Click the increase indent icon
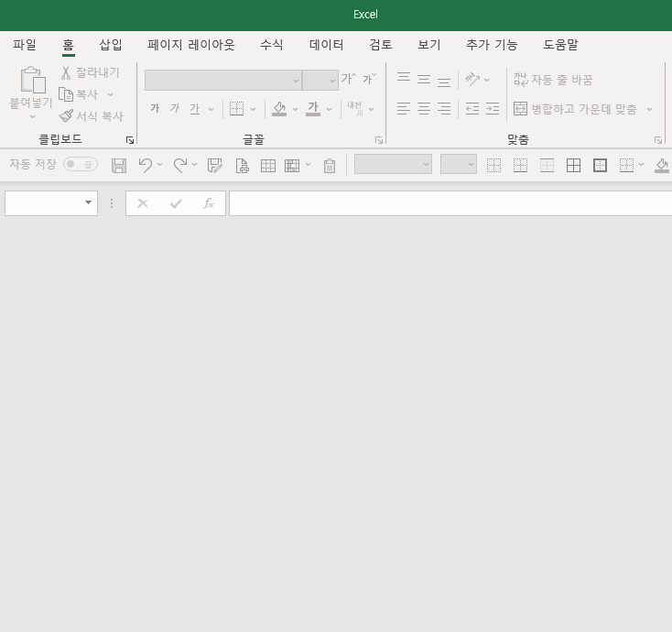Viewport: 672px width, 632px height. 493,109
